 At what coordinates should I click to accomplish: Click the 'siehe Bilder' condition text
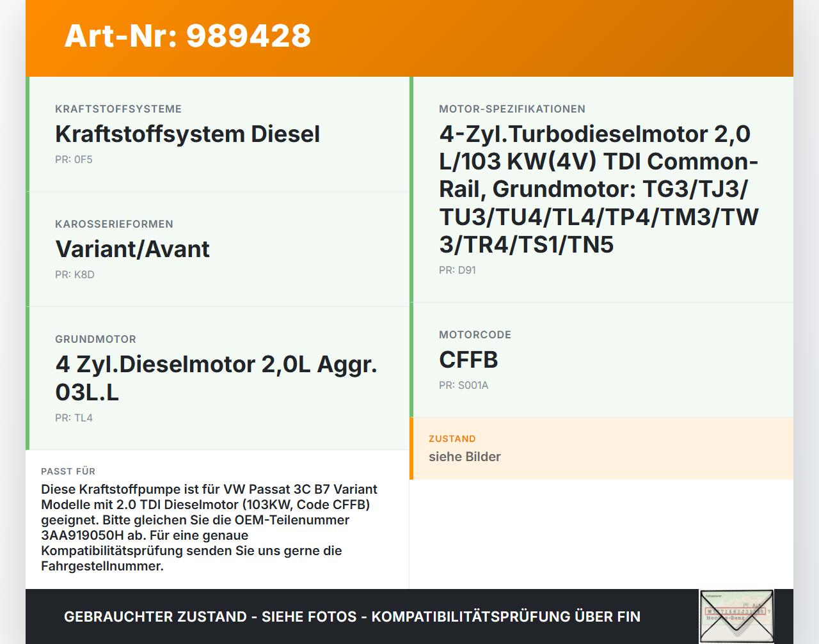[x=465, y=457]
